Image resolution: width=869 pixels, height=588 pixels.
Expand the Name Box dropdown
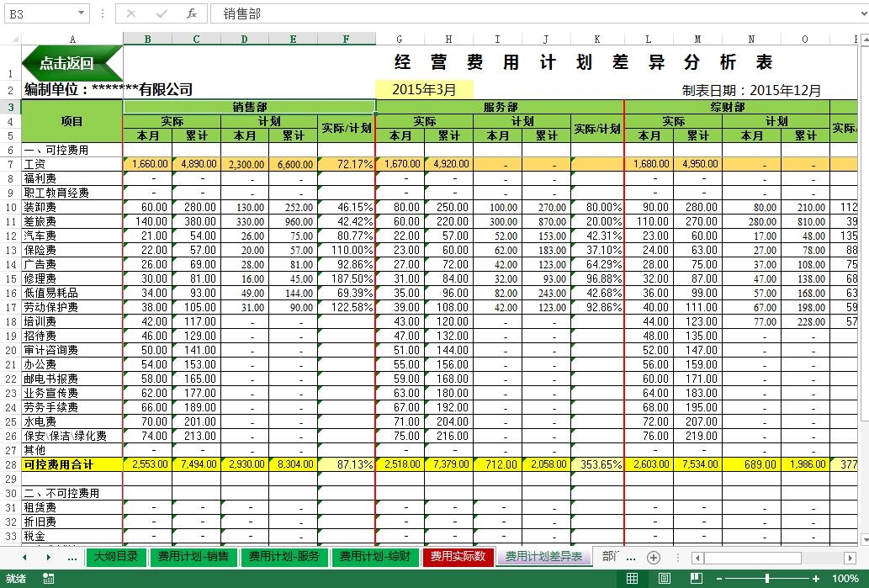tap(82, 13)
